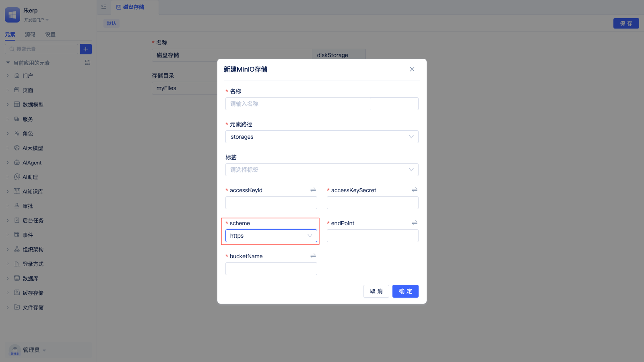The width and height of the screenshot is (644, 362).
Task: Click the AI大模型 icon
Action: pos(17,148)
